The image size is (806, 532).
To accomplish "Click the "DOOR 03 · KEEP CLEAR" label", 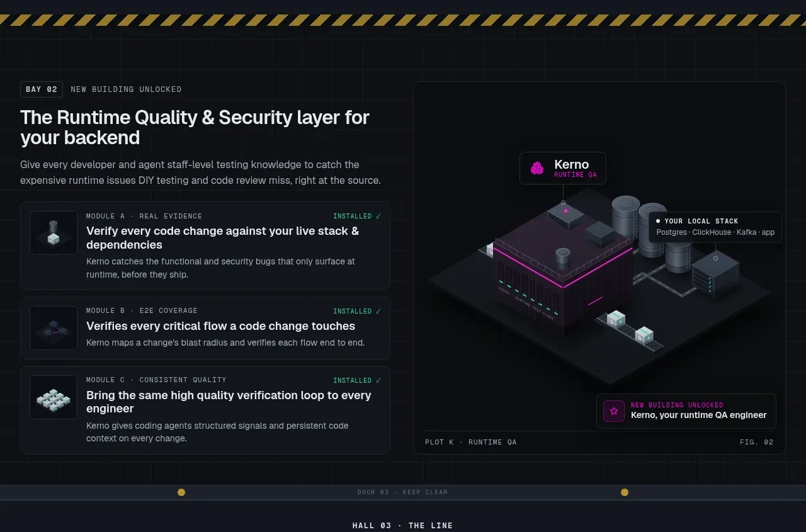I will click(403, 492).
